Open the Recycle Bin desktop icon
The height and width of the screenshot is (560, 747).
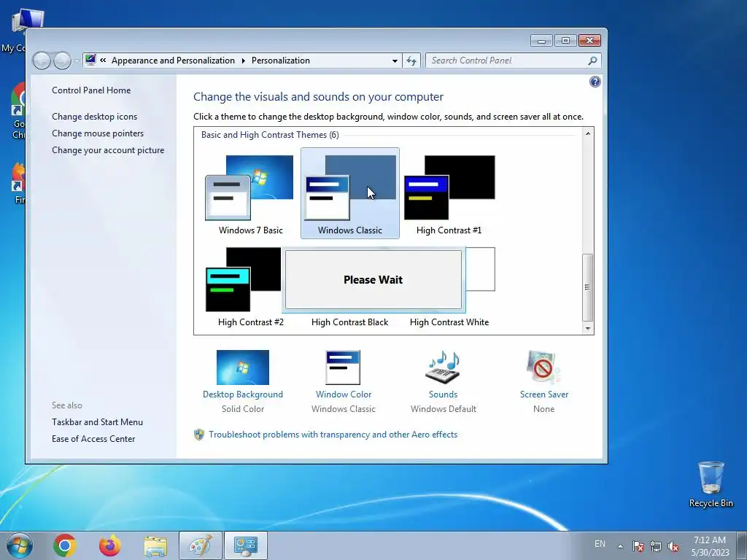coord(711,484)
